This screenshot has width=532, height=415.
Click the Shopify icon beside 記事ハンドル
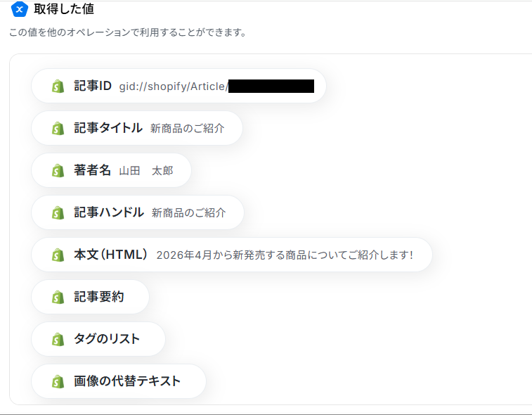(58, 213)
